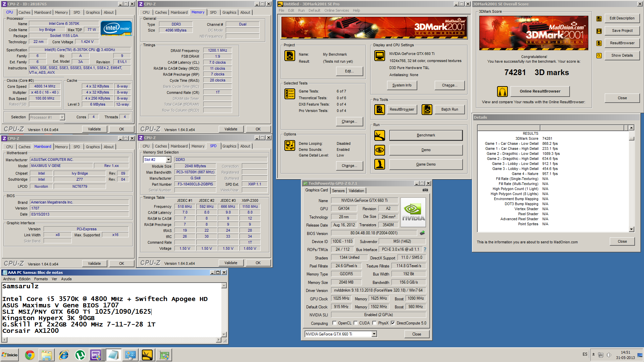Click the Online ResultBrowser icon in Overall Score

pos(502,91)
